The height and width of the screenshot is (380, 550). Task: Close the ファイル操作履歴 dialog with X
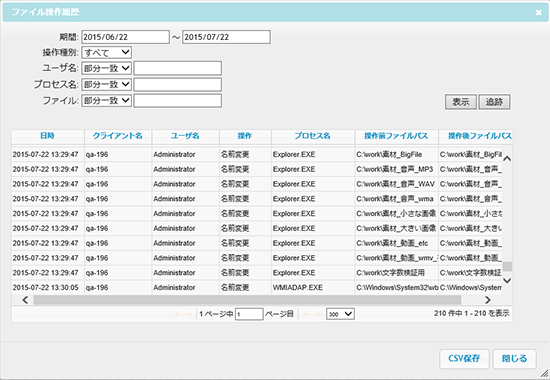(538, 13)
